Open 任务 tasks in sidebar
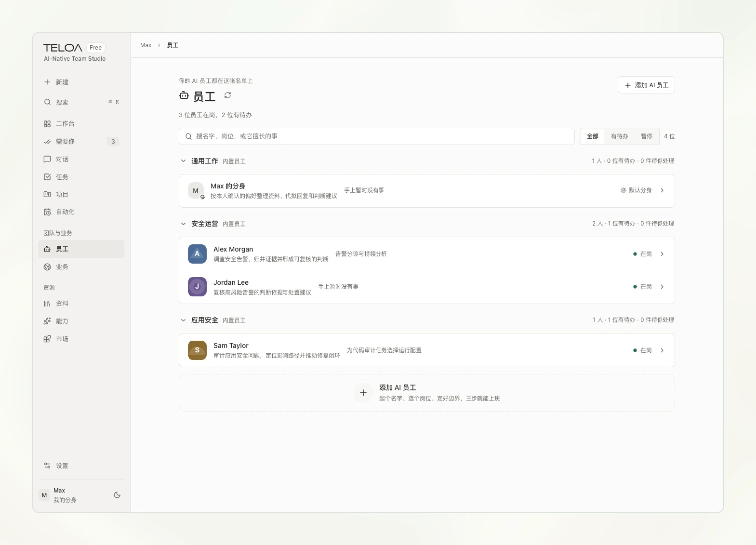756x545 pixels. 82,177
